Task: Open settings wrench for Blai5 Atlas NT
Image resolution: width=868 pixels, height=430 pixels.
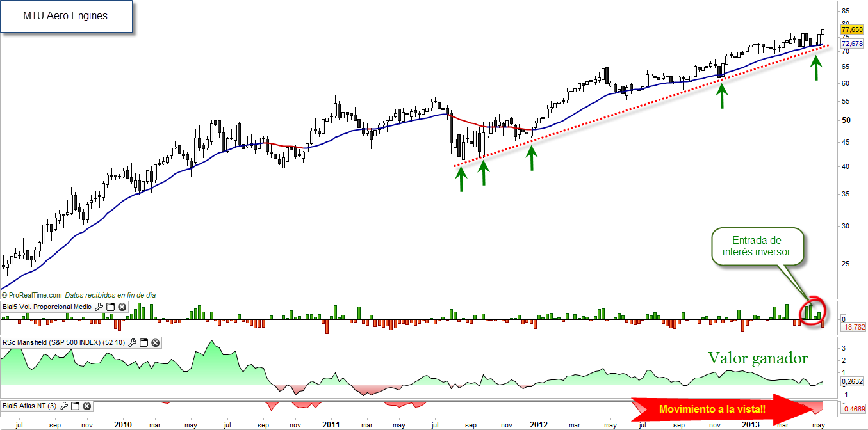Action: pos(65,406)
